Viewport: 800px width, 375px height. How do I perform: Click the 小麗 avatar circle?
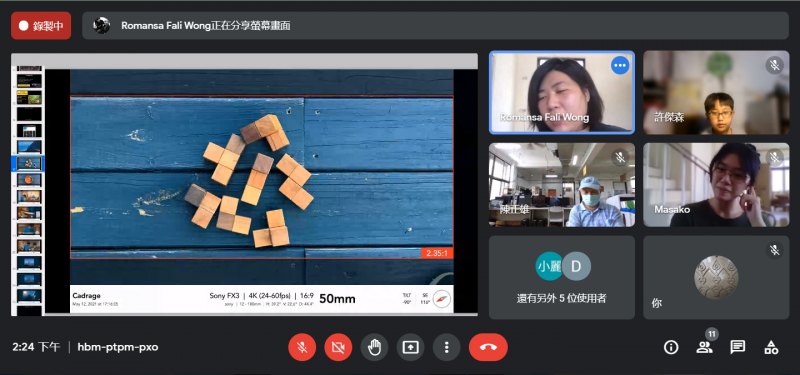(548, 266)
